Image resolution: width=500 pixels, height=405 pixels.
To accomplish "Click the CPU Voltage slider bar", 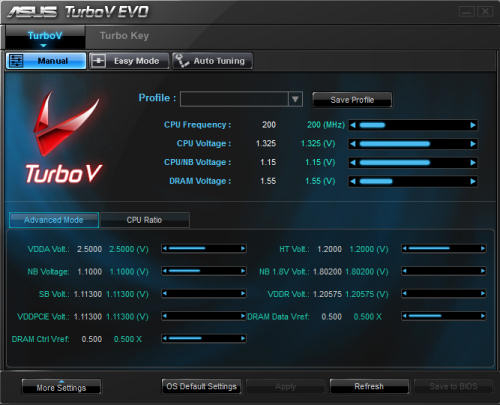I will (x=413, y=144).
